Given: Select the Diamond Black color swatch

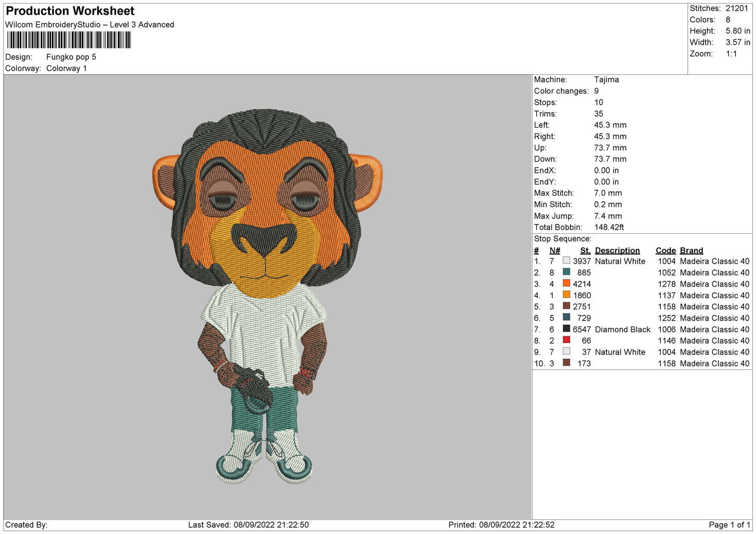Looking at the screenshot, I should [x=566, y=329].
